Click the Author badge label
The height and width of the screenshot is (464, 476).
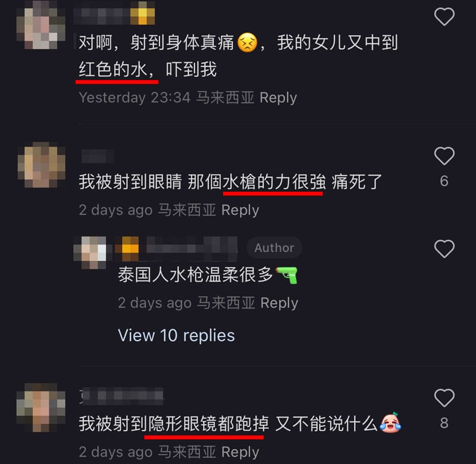pos(274,248)
